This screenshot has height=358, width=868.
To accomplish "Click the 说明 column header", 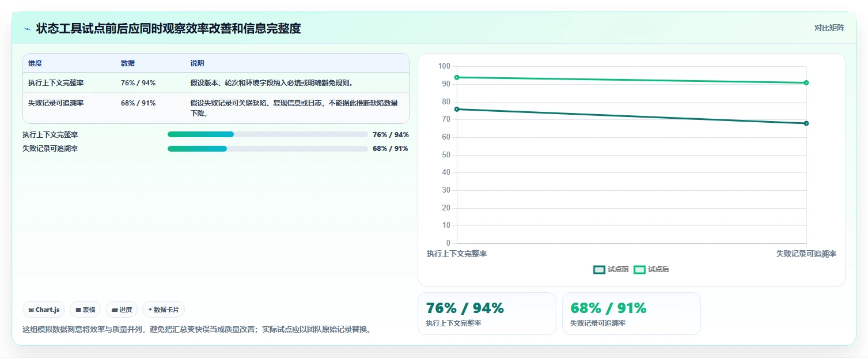I will click(198, 63).
